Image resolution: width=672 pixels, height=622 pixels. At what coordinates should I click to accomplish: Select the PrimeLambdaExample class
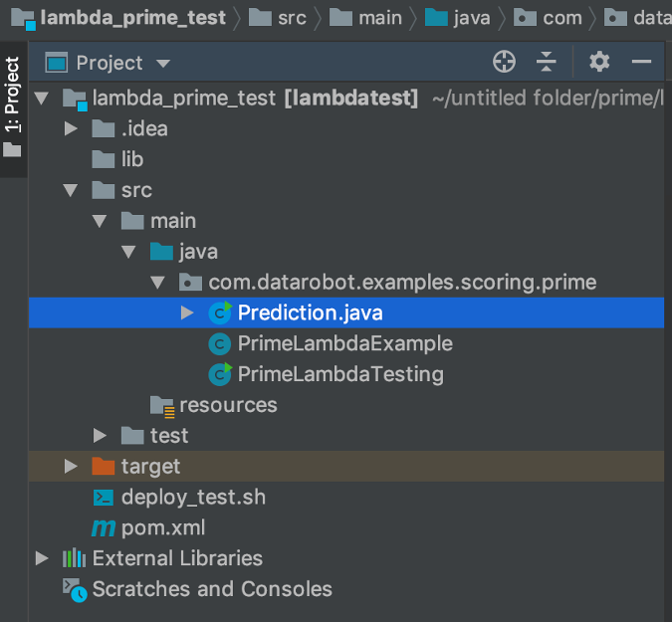344,343
